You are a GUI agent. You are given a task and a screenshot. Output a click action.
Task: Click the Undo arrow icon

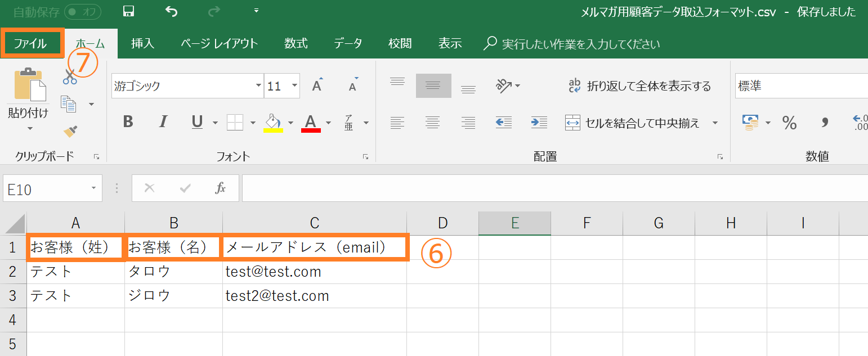click(171, 11)
